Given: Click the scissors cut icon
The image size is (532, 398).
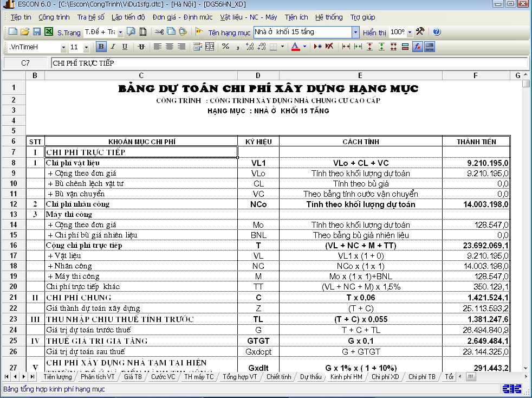Looking at the screenshot, I should click(159, 32).
